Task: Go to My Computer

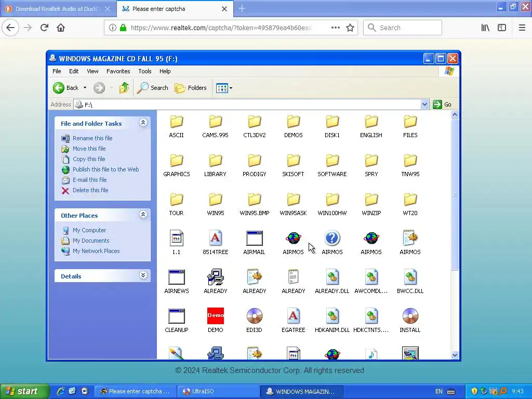Action: [x=89, y=230]
